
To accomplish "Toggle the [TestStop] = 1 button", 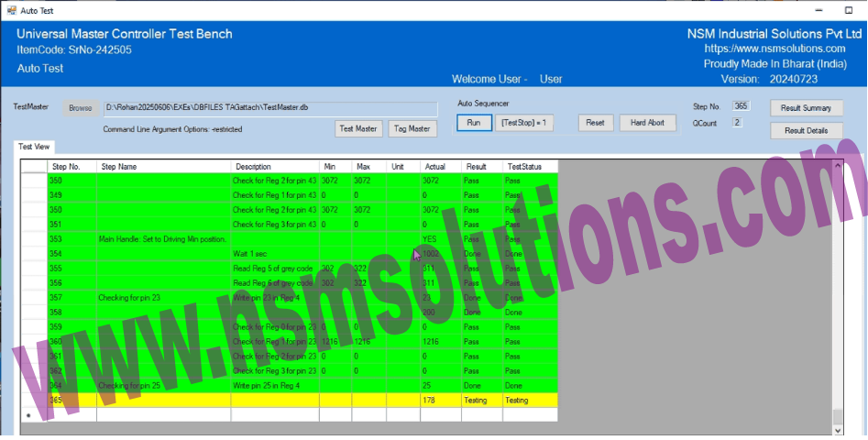I will (524, 123).
